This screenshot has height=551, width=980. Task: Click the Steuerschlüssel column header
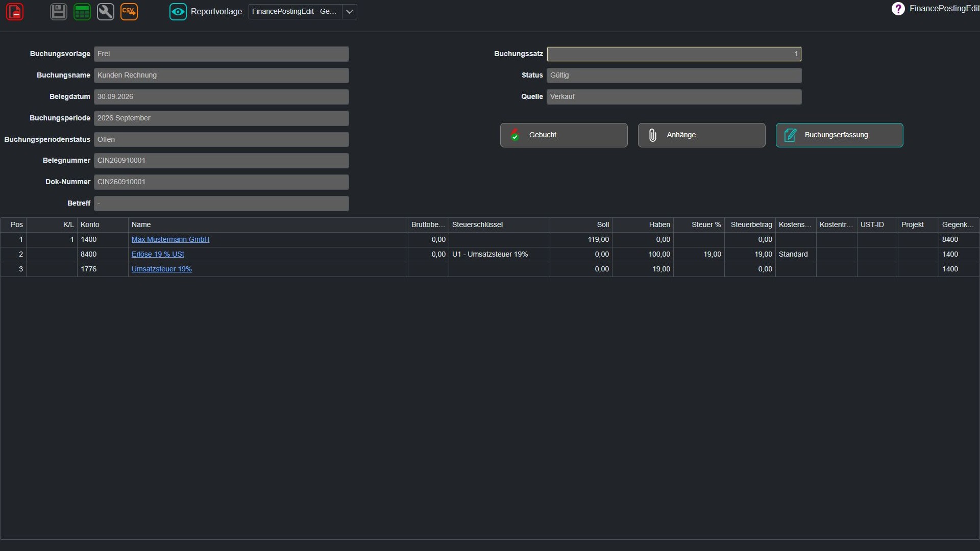coord(500,225)
